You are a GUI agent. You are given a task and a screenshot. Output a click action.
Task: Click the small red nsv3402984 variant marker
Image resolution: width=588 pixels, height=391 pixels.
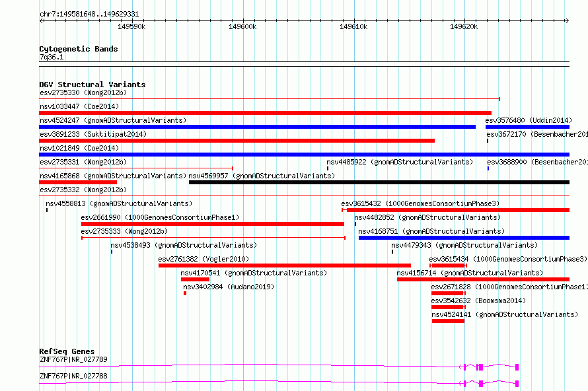click(185, 293)
